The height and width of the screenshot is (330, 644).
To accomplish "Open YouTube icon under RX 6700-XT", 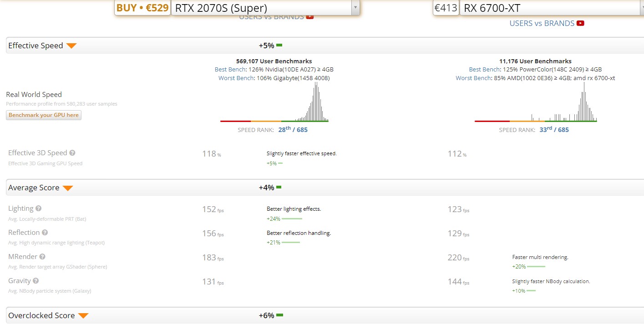I will pos(580,23).
